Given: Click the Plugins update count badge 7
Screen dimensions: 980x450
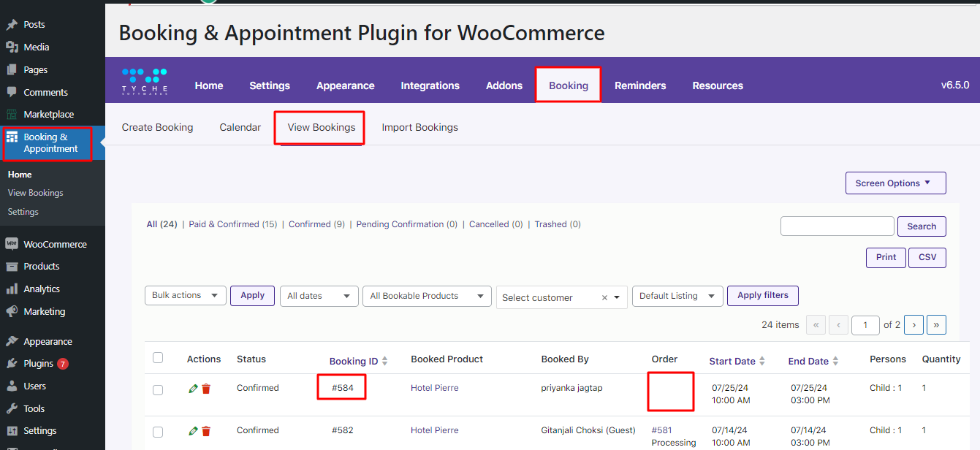Looking at the screenshot, I should pyautogui.click(x=63, y=363).
